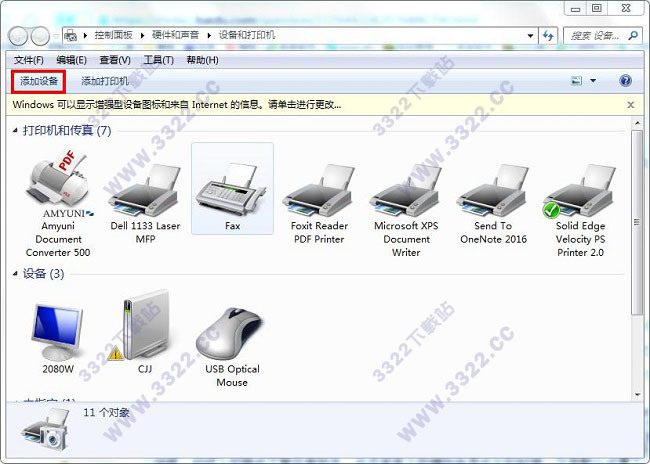Click the Back navigation button
The width and height of the screenshot is (650, 464).
pos(18,36)
